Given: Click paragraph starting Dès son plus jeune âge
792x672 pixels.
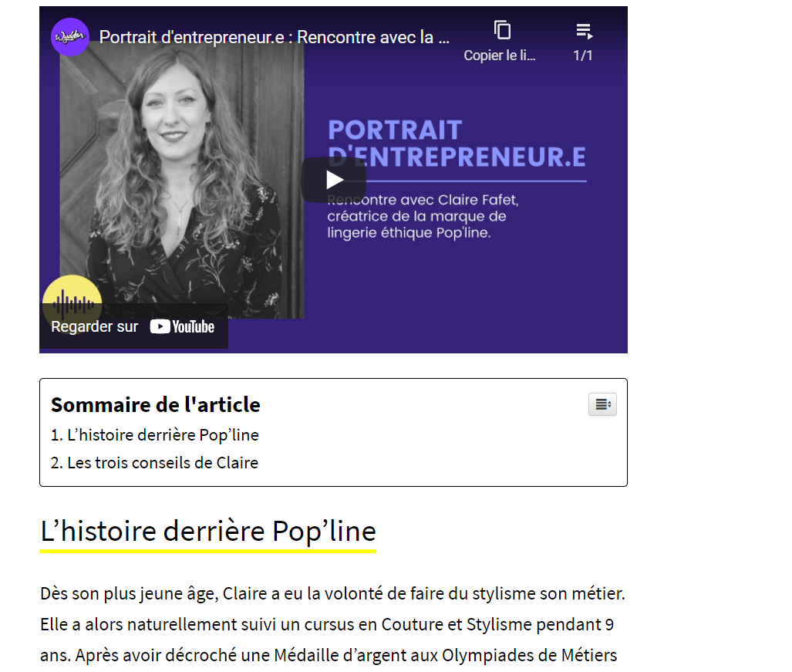Looking at the screenshot, I should click(x=333, y=625).
